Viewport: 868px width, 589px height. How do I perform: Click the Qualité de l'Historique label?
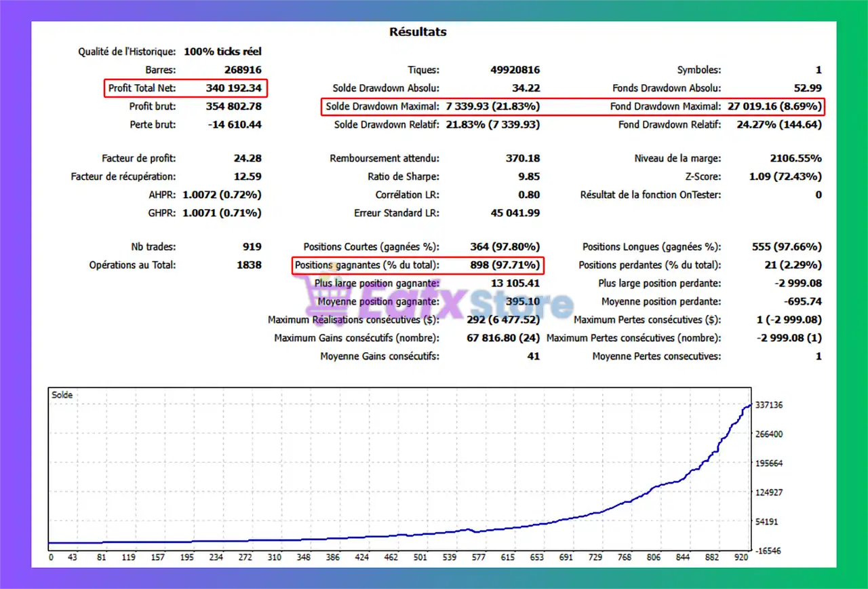[127, 52]
